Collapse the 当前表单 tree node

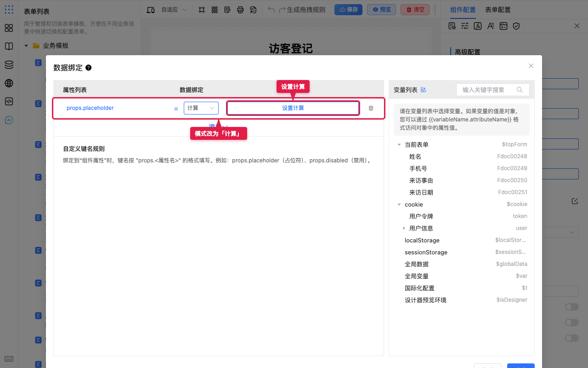399,144
